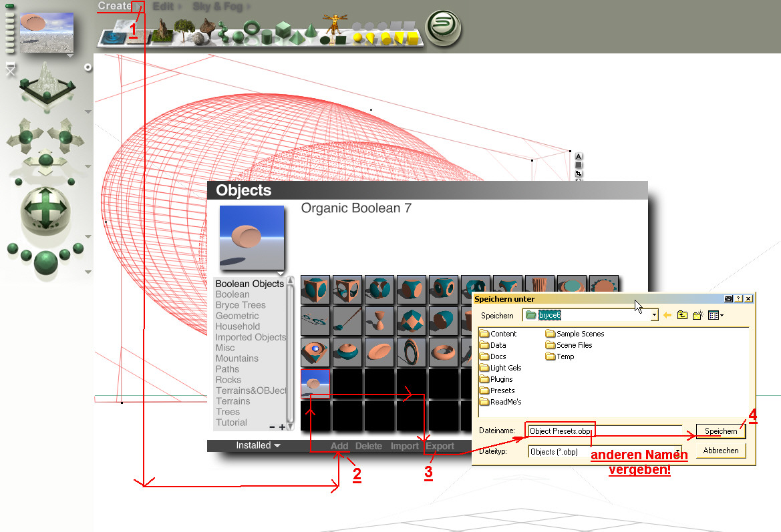Viewport: 781px width, 532px height.
Task: Create a yellow radial light sphere
Action: coord(357,38)
